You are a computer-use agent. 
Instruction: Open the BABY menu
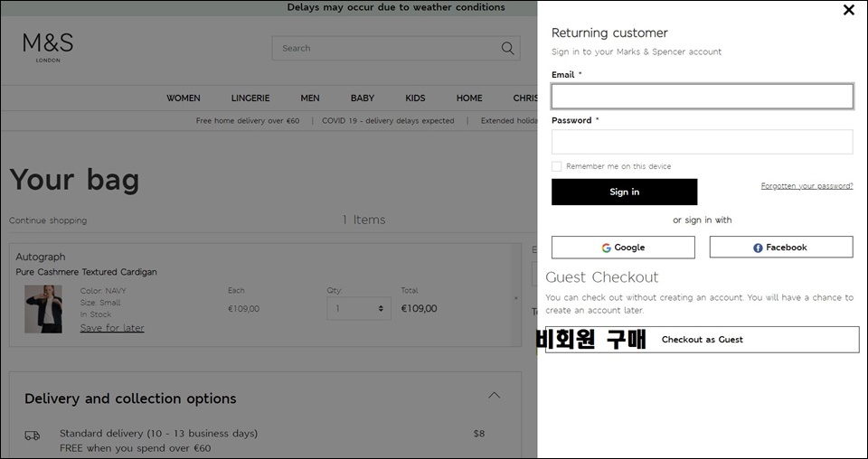[363, 98]
